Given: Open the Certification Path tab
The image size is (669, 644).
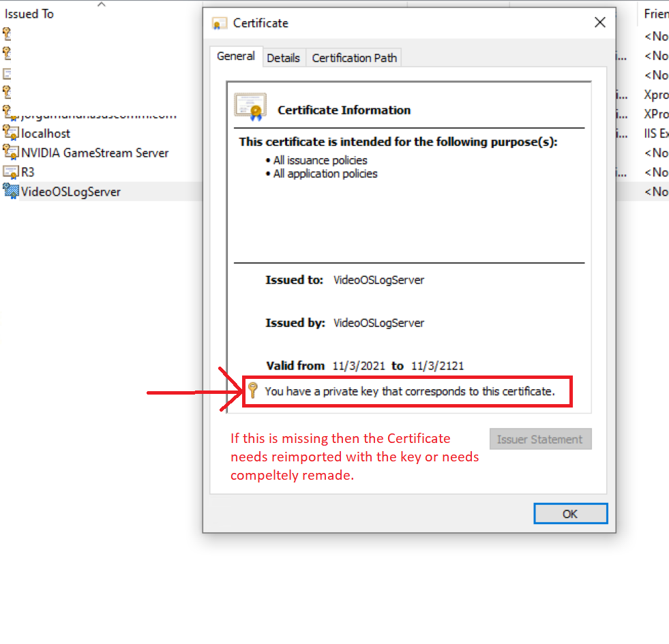Looking at the screenshot, I should [x=353, y=58].
